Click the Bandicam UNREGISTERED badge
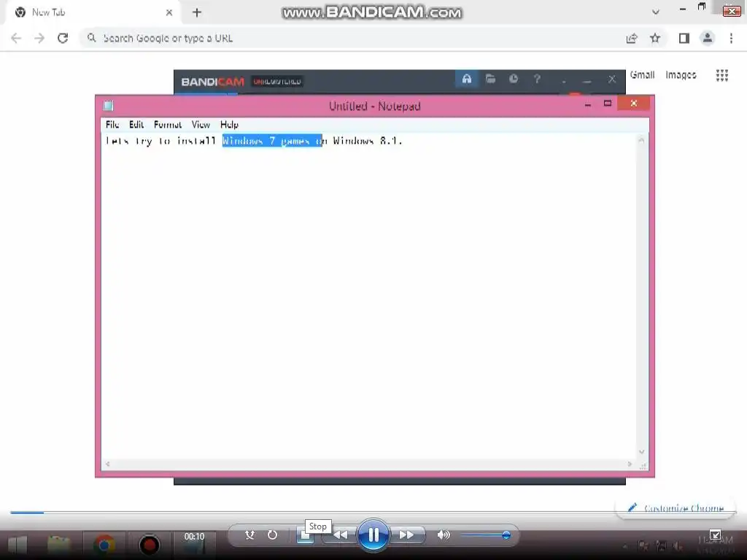This screenshot has width=747, height=560. [277, 82]
